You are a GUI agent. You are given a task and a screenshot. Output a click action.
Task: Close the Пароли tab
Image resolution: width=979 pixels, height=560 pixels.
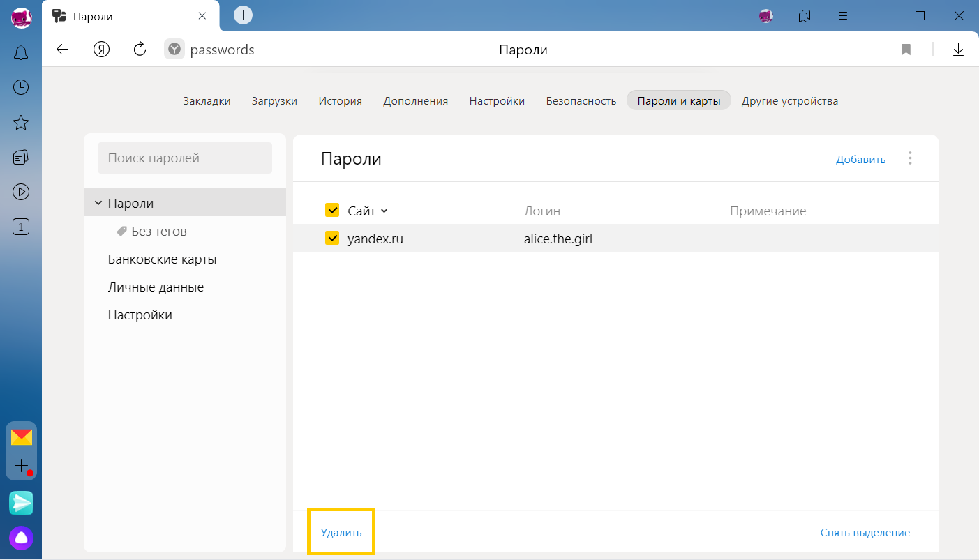pos(202,15)
